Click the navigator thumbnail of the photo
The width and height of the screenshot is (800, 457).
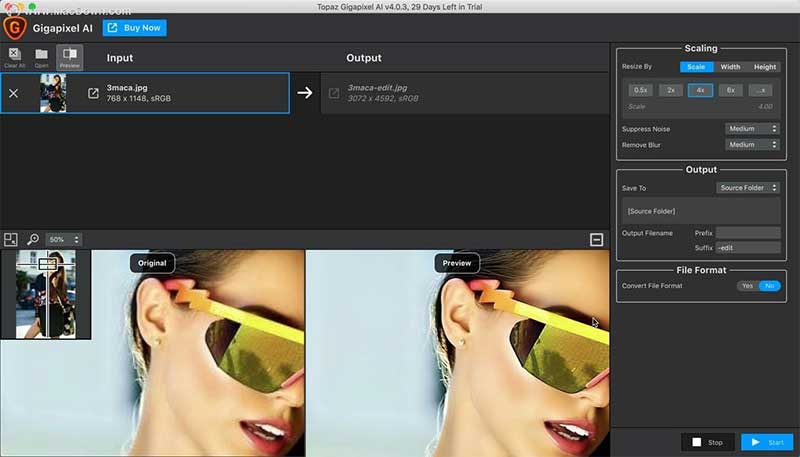pos(46,294)
